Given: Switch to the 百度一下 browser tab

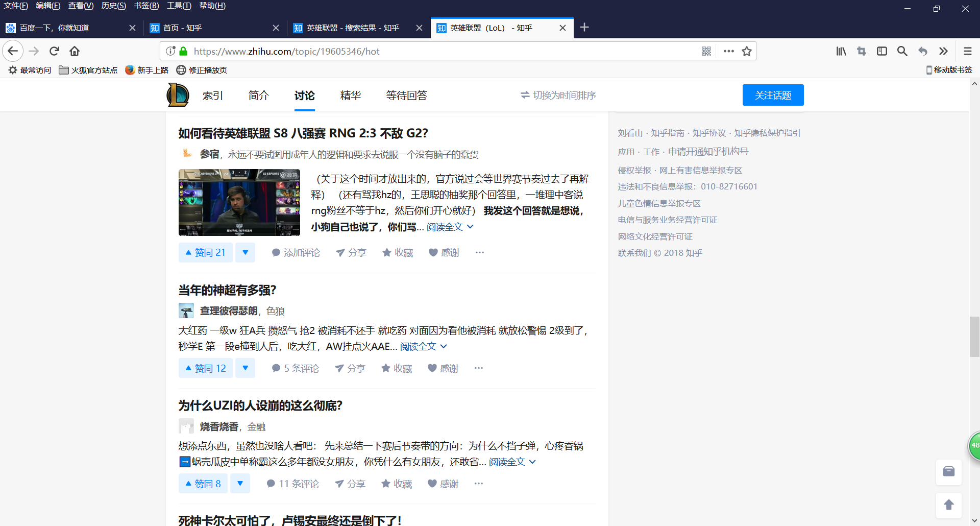Looking at the screenshot, I should pyautogui.click(x=71, y=28).
